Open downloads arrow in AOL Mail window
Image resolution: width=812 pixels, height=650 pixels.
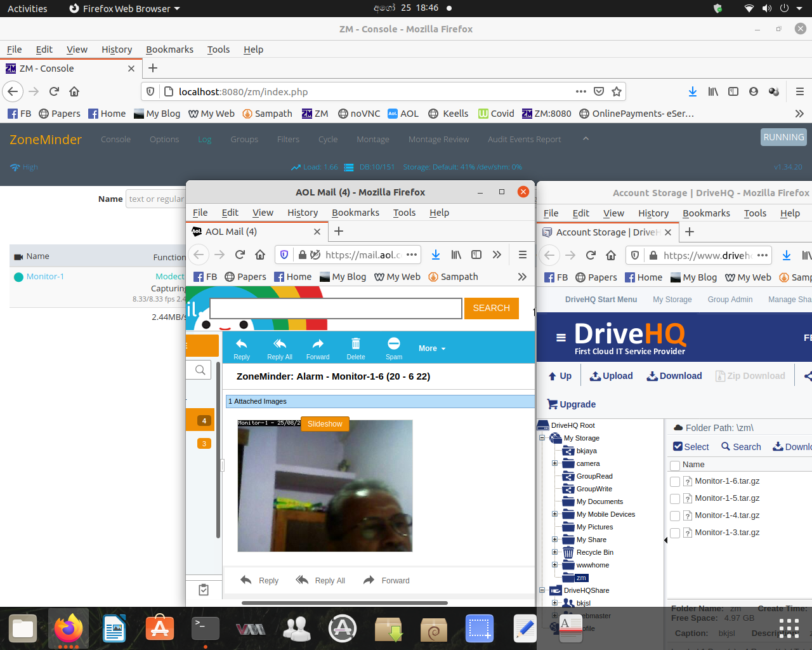coord(436,255)
